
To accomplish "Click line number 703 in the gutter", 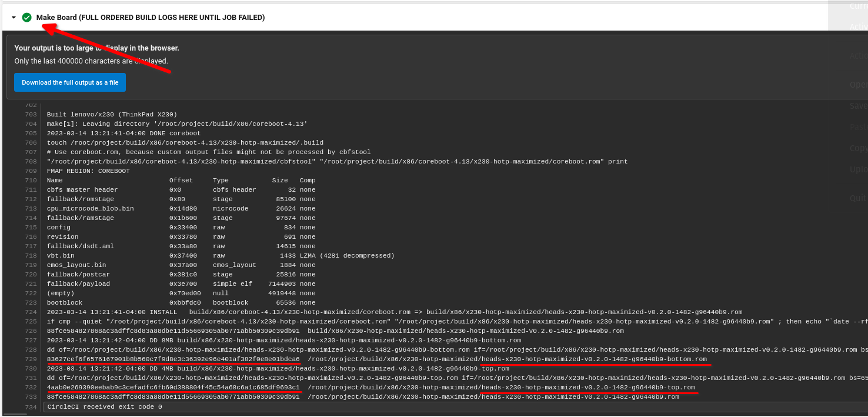I will (31, 115).
